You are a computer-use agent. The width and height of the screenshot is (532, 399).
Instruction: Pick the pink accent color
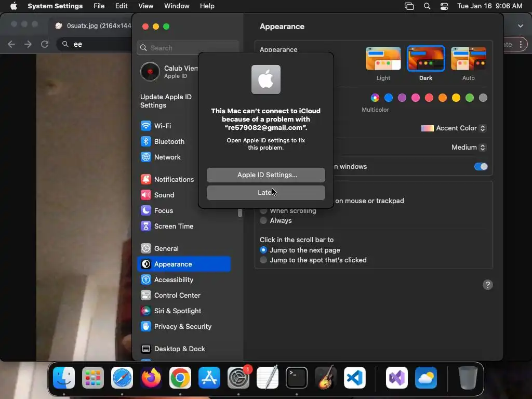pos(416,98)
